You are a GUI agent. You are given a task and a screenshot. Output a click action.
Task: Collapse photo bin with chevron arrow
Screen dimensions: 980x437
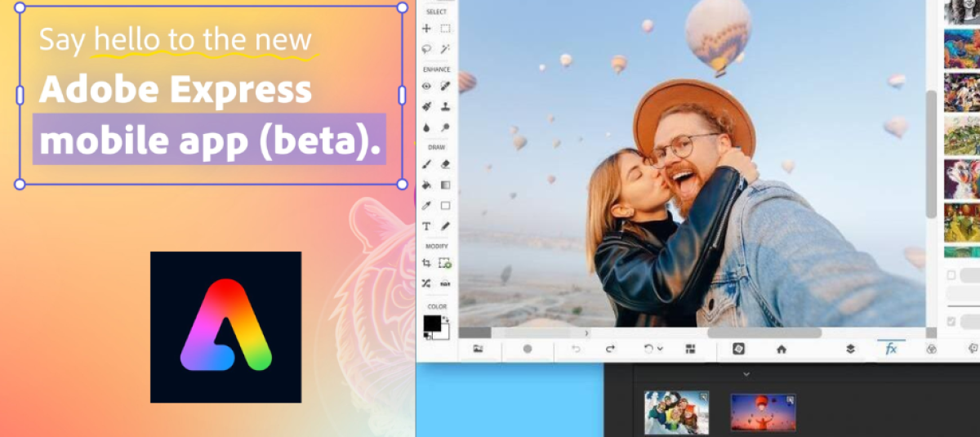pos(746,374)
